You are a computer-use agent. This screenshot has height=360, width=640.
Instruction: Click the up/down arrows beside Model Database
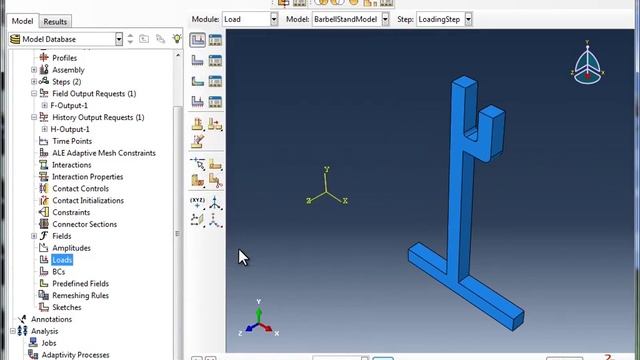pos(130,39)
